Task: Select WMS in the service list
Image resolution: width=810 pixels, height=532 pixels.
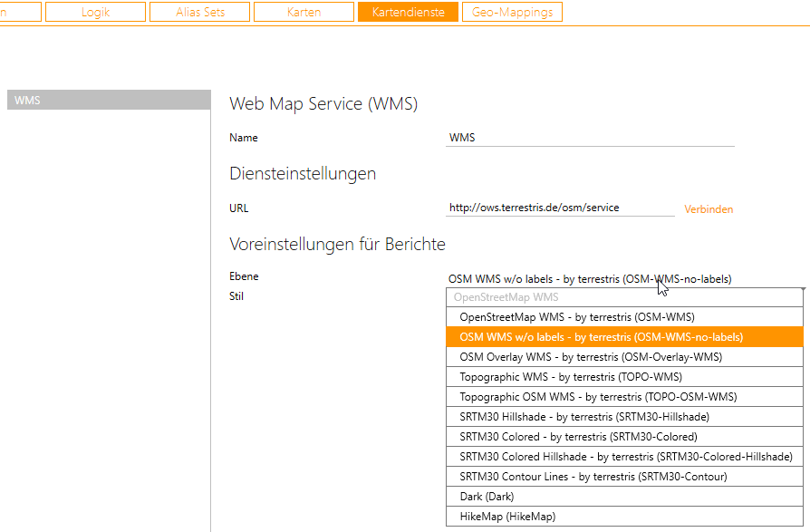Action: pos(109,101)
